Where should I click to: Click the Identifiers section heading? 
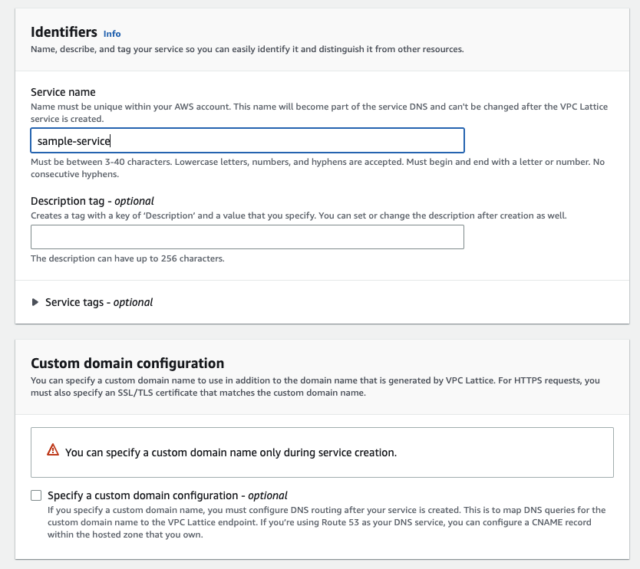pos(64,32)
